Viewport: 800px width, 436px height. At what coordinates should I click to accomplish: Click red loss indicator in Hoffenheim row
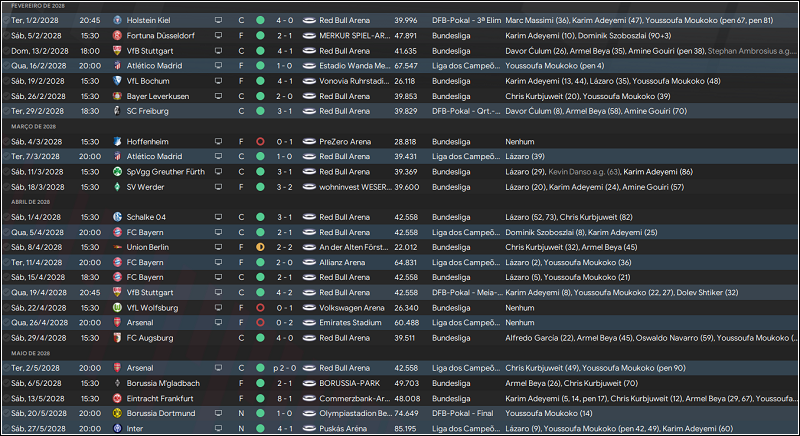coord(260,142)
